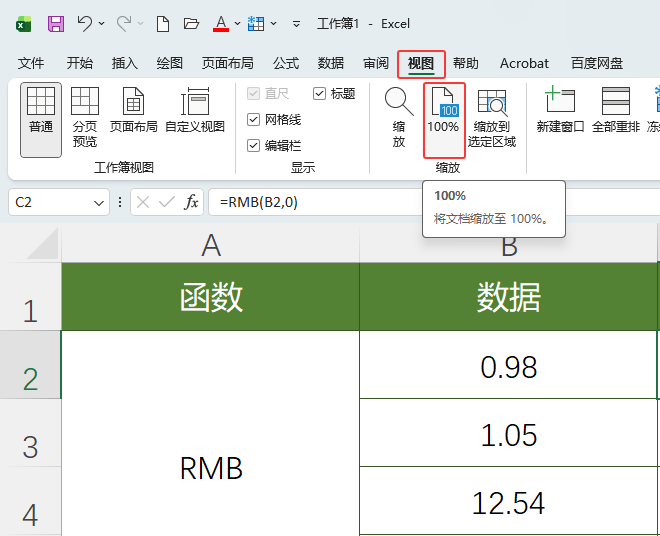The width and height of the screenshot is (660, 536).
Task: Click 全部重排 to arrange windows
Action: point(616,110)
